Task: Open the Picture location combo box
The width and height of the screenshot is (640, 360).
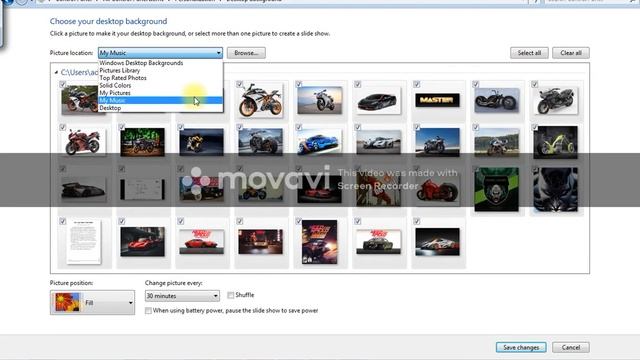Action: (160, 53)
